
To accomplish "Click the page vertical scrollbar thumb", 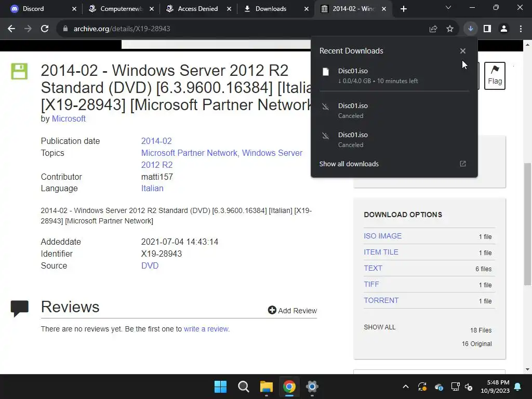I will coord(527,224).
